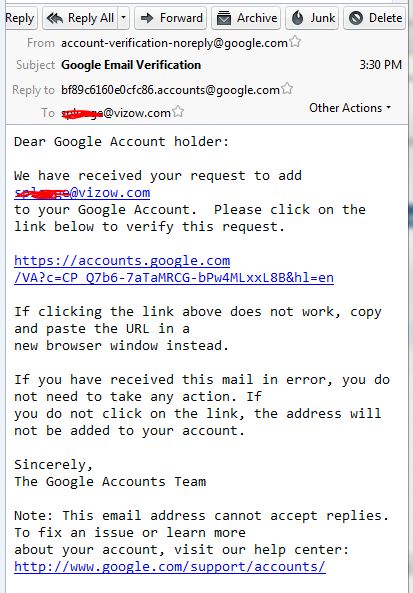Click the Delete circle-slash icon
Viewport: 413px width, 593px height.
point(356,18)
